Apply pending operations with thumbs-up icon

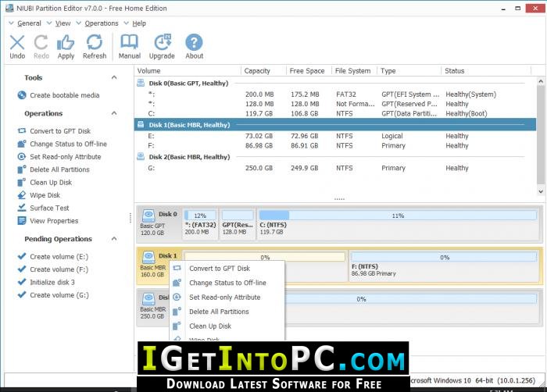pyautogui.click(x=66, y=42)
